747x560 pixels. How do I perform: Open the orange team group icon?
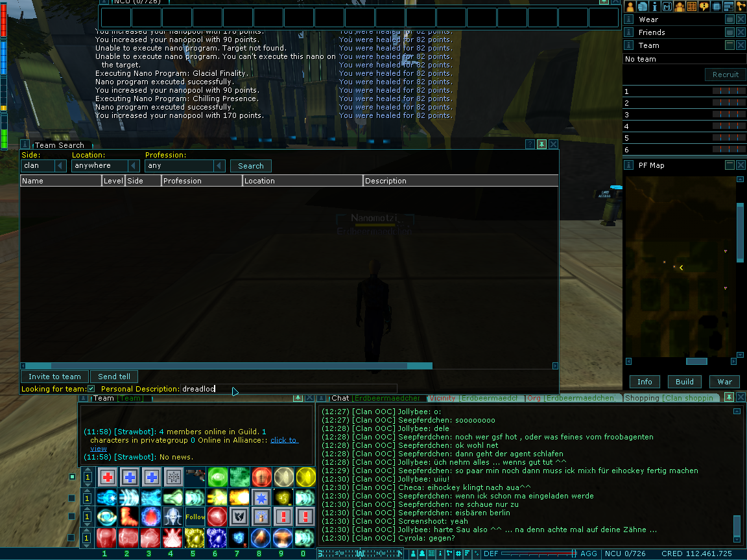(x=680, y=6)
